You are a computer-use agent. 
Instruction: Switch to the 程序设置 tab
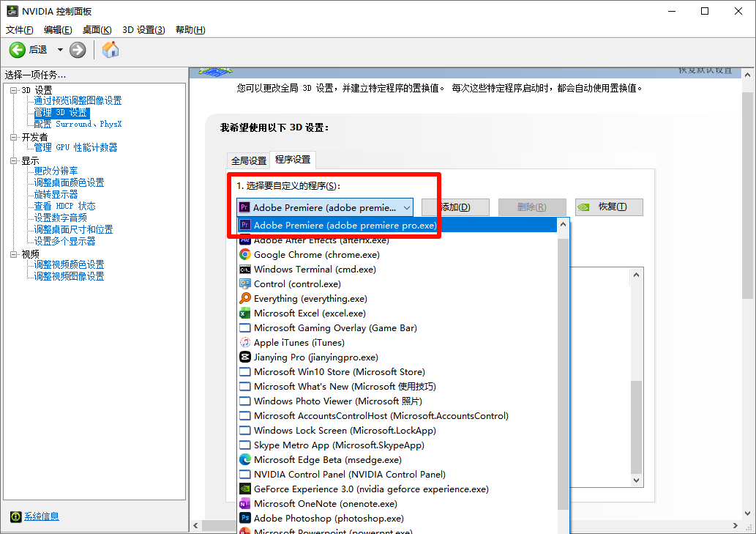click(x=293, y=159)
